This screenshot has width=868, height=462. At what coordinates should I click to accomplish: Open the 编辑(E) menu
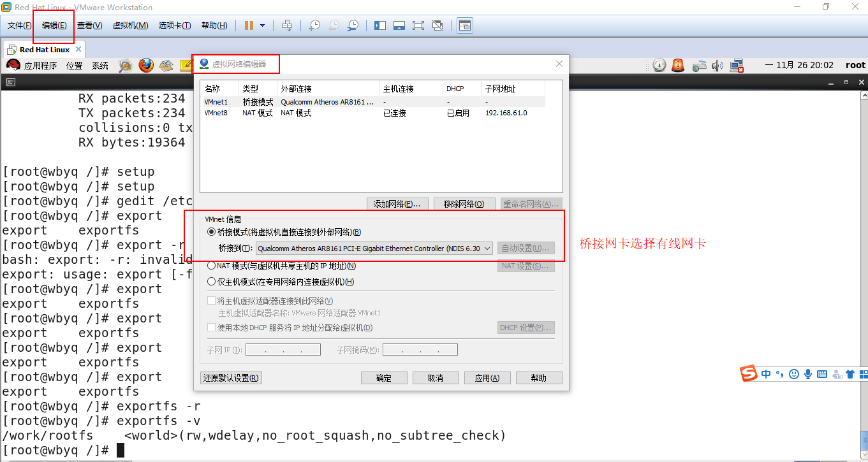54,25
